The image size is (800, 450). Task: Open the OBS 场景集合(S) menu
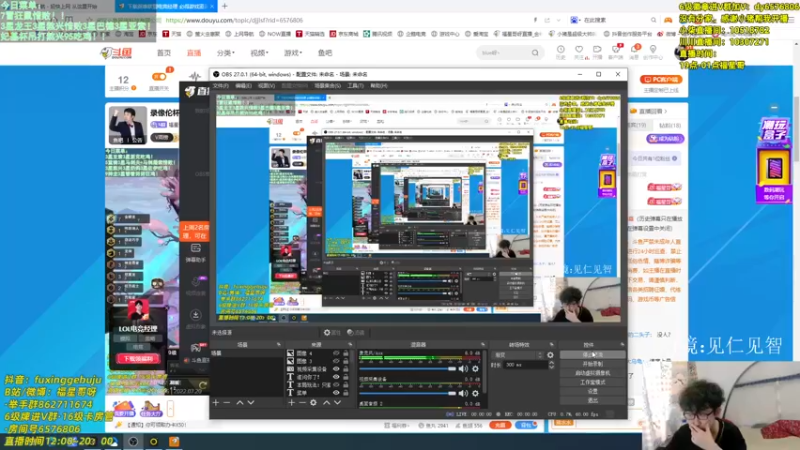click(328, 86)
